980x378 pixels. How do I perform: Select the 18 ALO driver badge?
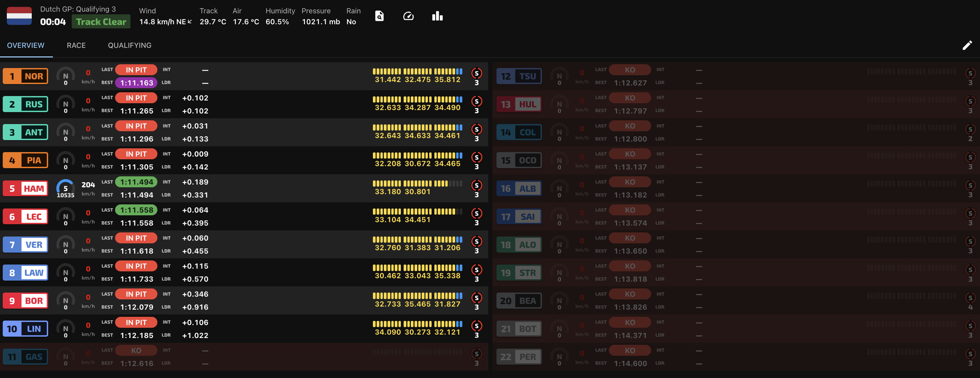[519, 245]
